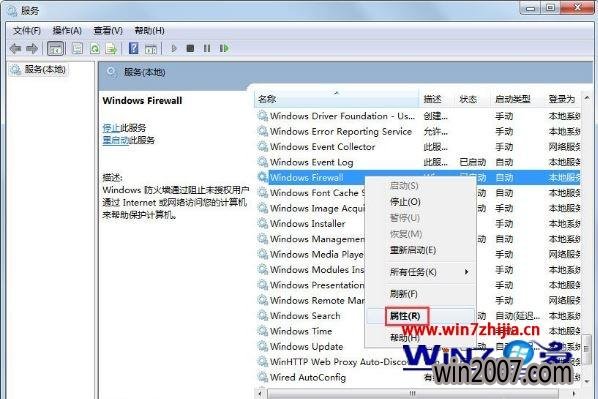The height and width of the screenshot is (399, 598).
Task: Click the Refresh toolbar icon
Action: click(95, 48)
